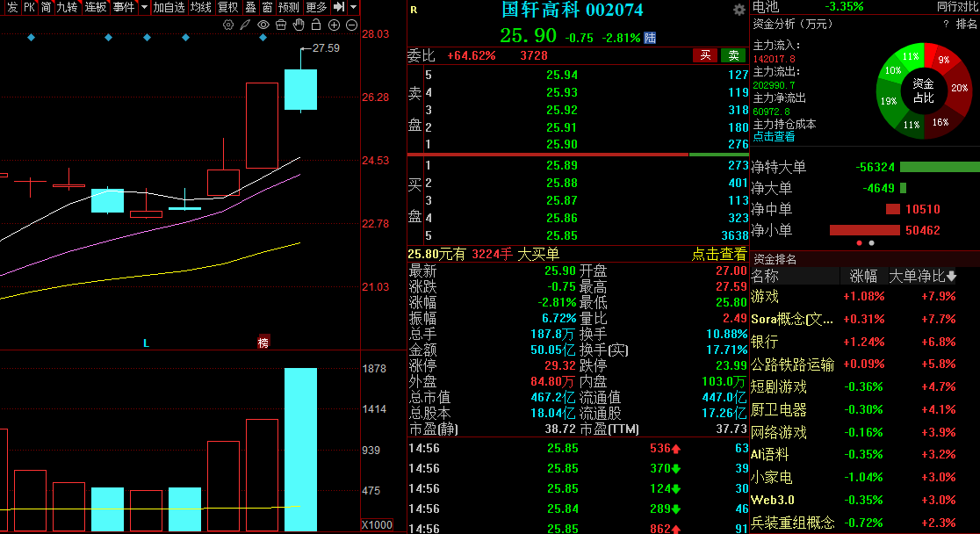The height and width of the screenshot is (534, 980).
Task: Select second white pagination dot under 净小单
Action: [872, 242]
